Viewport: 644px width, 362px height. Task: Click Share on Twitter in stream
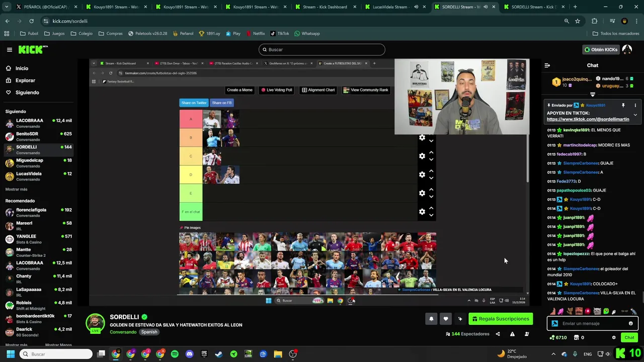tap(194, 103)
